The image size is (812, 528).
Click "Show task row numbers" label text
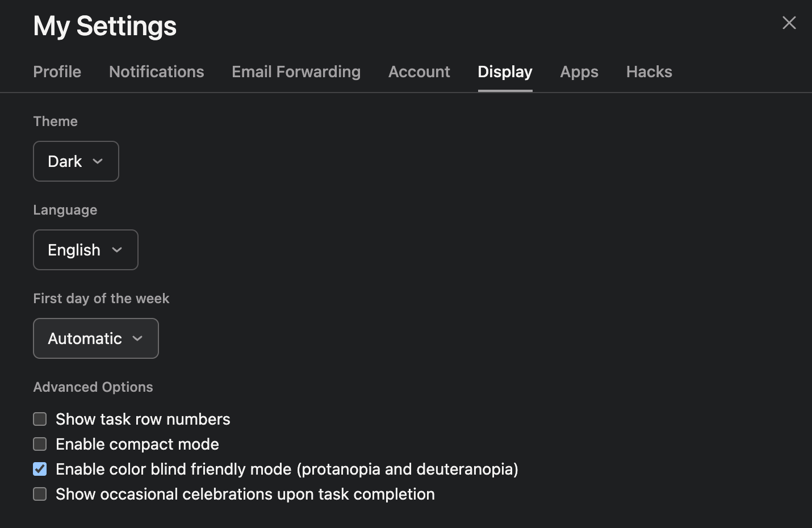click(x=143, y=419)
